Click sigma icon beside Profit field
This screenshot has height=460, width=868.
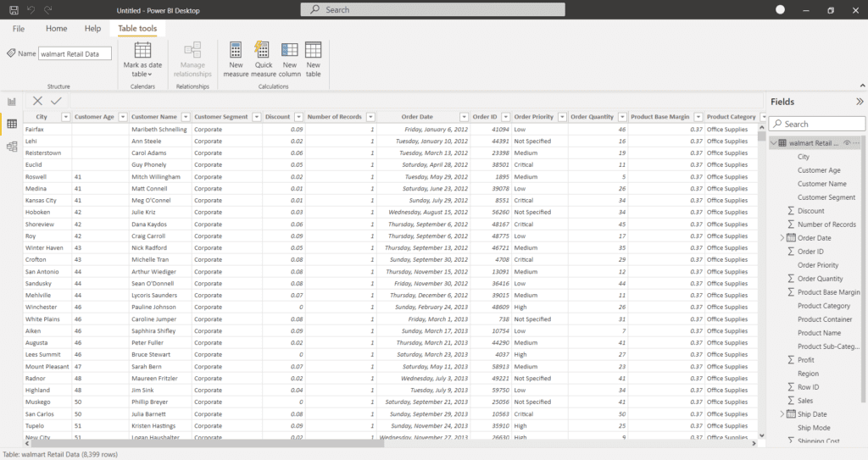(x=791, y=360)
